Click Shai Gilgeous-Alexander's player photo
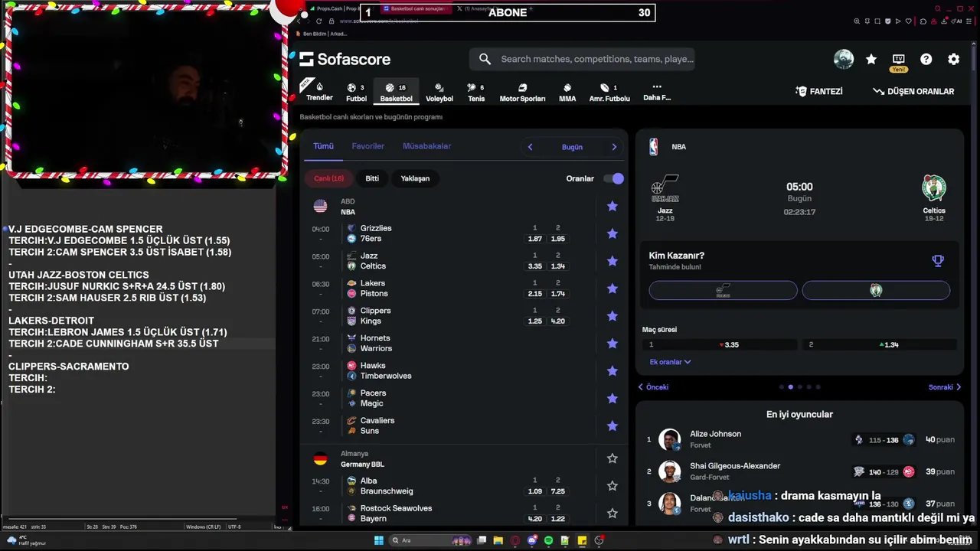This screenshot has width=980, height=551. [670, 471]
